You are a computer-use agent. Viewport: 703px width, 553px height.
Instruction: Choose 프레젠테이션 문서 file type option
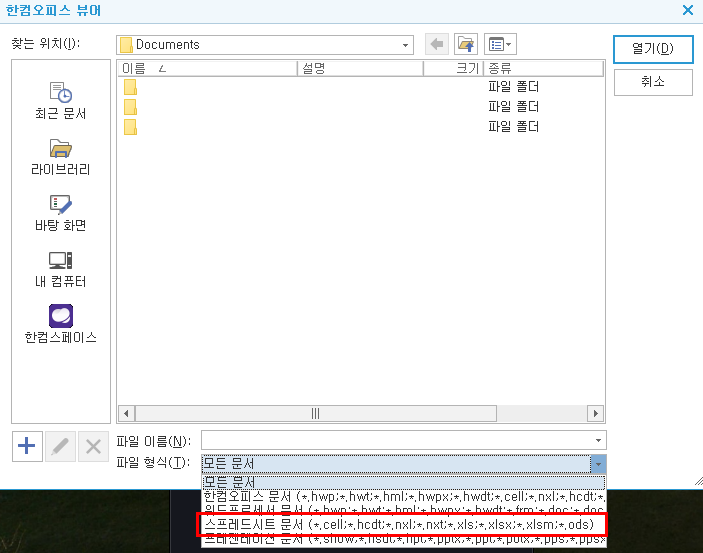point(404,540)
